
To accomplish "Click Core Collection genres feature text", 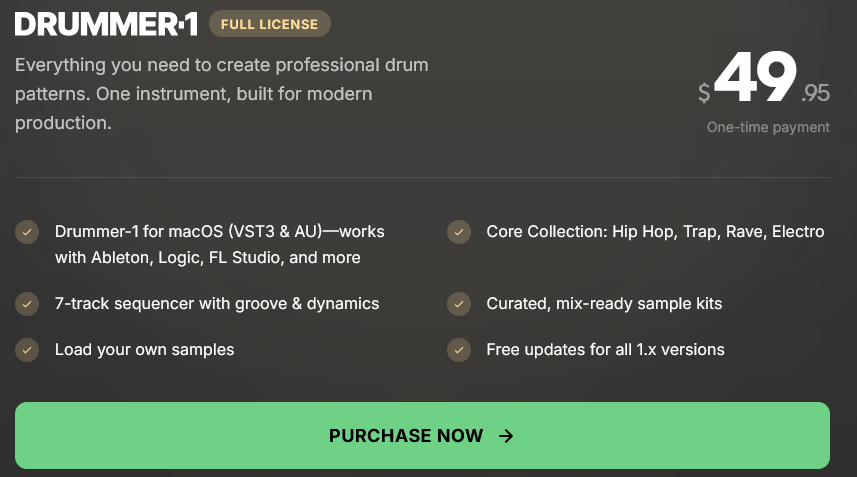I will pyautogui.click(x=655, y=232).
